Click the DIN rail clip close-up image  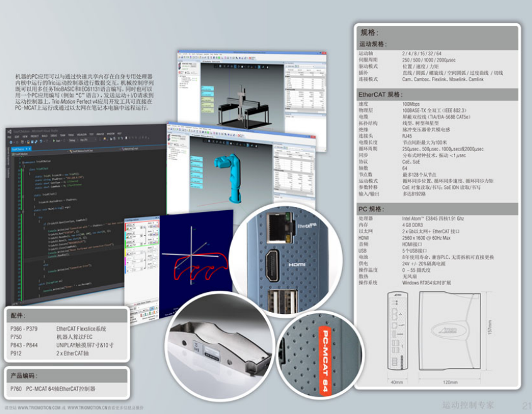pyautogui.click(x=220, y=347)
